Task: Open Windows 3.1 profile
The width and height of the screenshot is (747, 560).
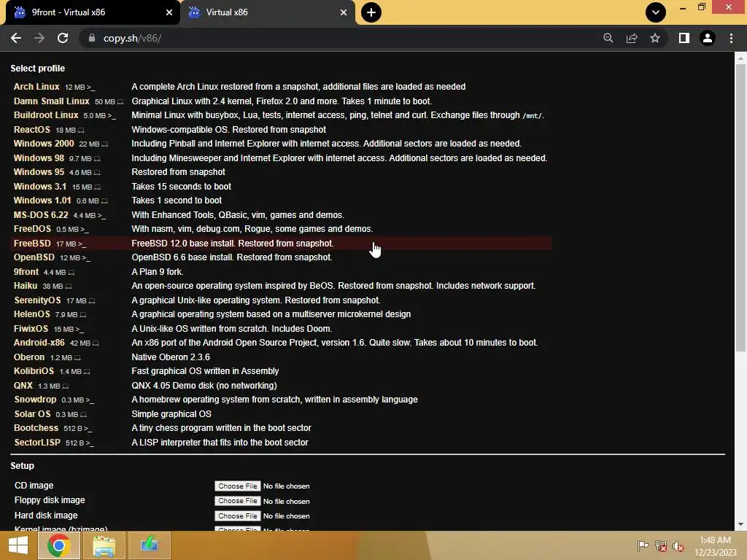Action: pyautogui.click(x=40, y=186)
